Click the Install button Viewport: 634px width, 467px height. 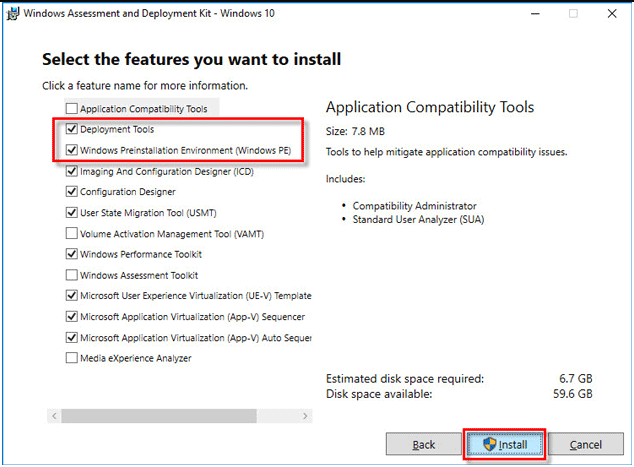pos(505,444)
